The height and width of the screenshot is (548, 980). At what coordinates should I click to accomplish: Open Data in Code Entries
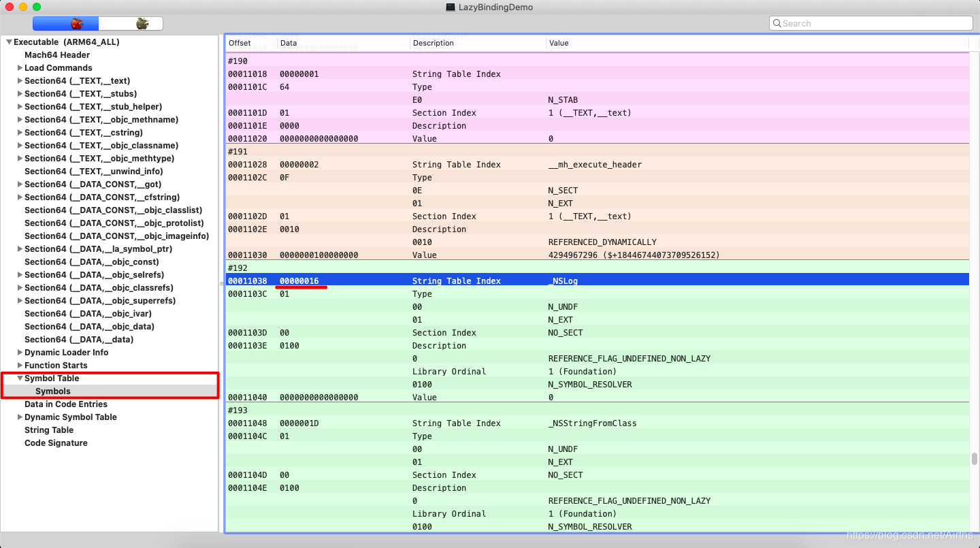pyautogui.click(x=66, y=404)
